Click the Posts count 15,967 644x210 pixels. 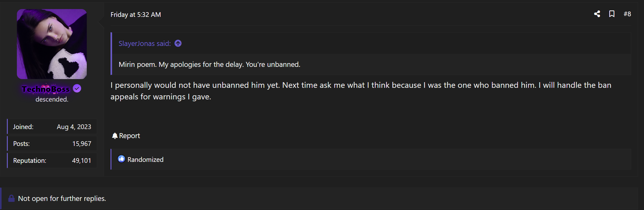click(x=82, y=144)
